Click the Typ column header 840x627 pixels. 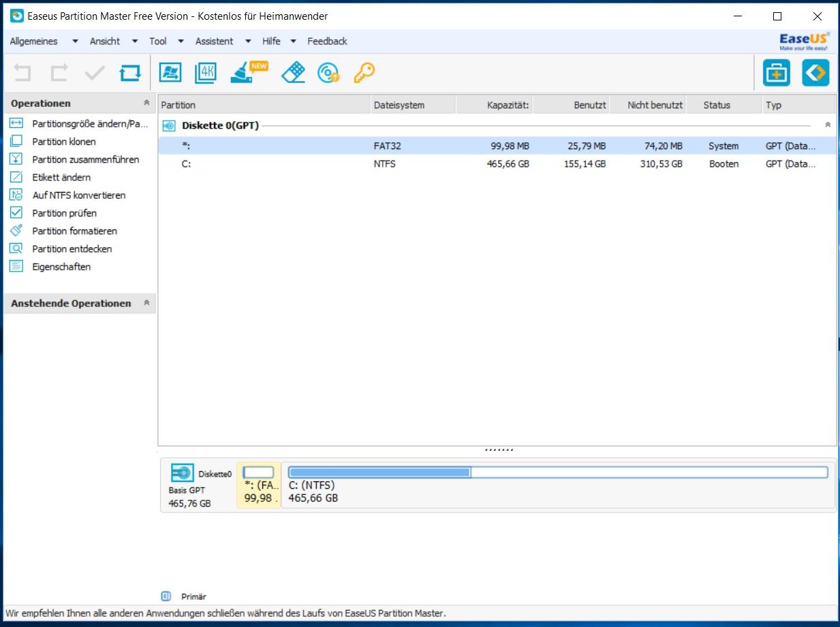click(x=798, y=105)
